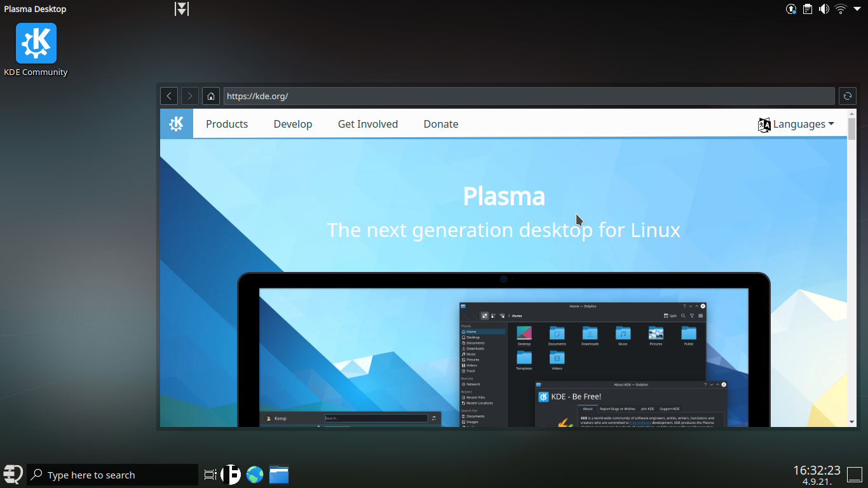
Task: Open the KDE Community desktop shortcut
Action: 36,50
